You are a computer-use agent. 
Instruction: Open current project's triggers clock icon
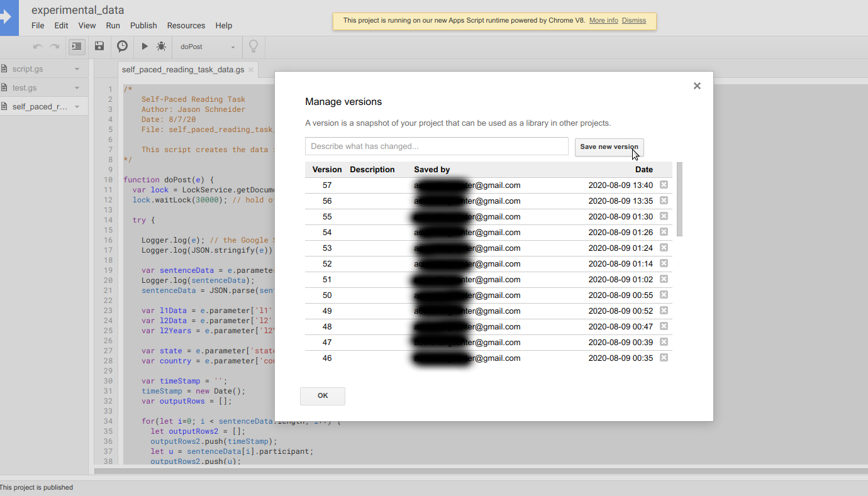(x=123, y=46)
